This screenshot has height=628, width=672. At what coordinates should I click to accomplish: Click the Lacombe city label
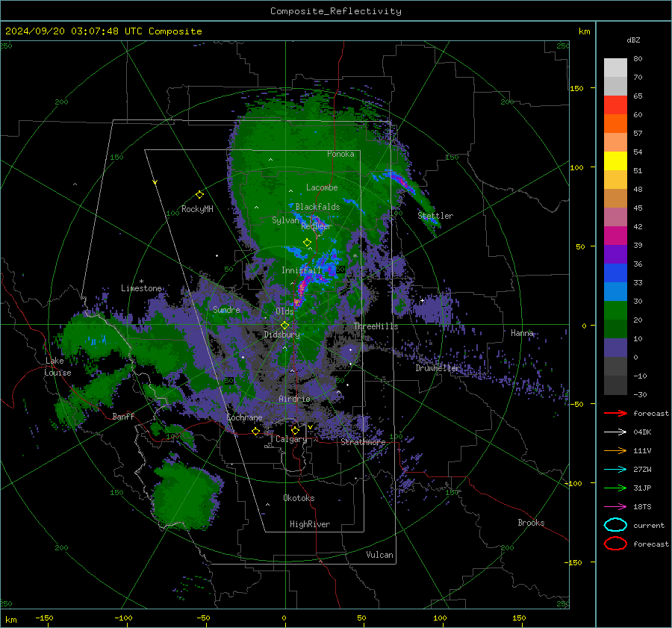coord(322,187)
